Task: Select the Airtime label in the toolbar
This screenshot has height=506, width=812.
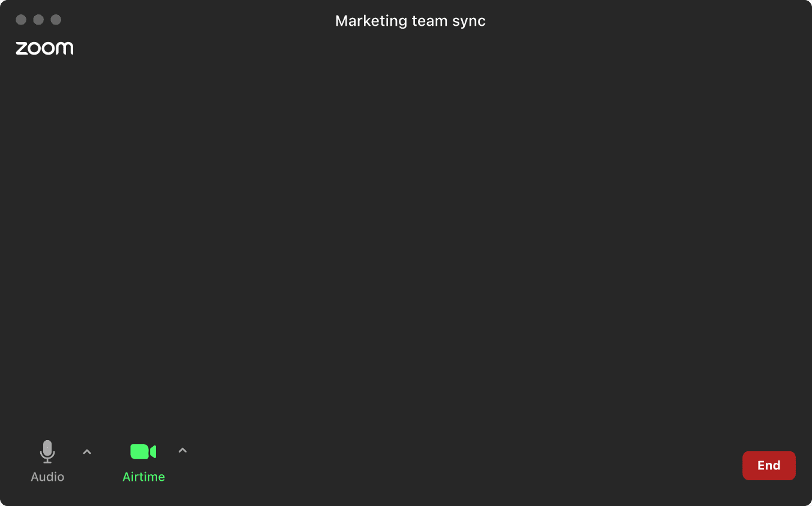Action: point(143,477)
